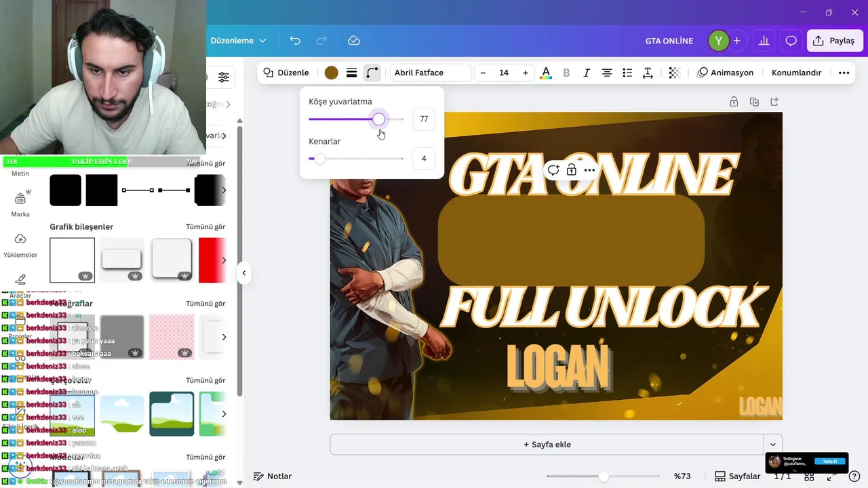
Task: Add collaborators with the plus icon
Action: 736,41
